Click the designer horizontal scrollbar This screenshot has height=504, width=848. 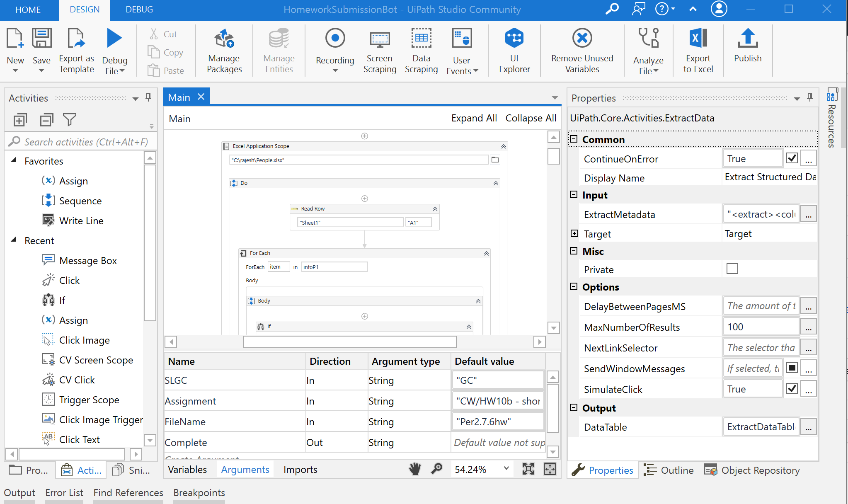coord(350,342)
